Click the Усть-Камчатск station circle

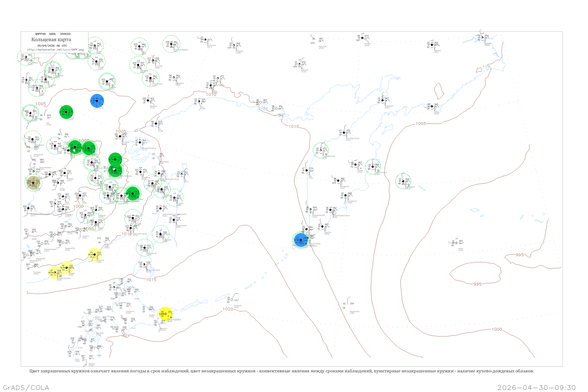(373, 166)
